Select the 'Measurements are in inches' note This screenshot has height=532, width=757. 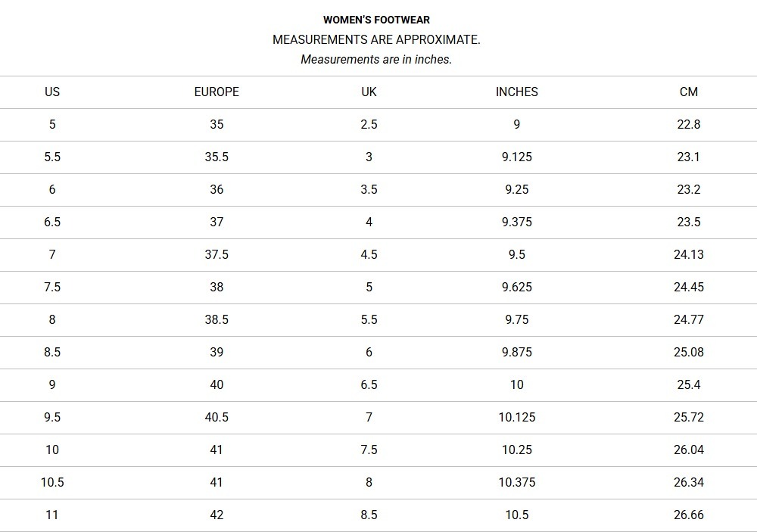tap(376, 59)
